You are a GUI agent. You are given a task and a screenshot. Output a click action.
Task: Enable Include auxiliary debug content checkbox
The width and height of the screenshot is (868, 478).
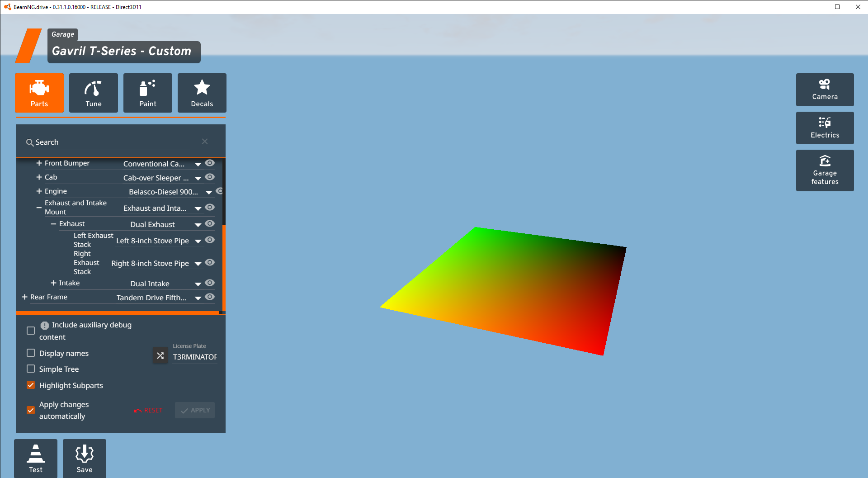coord(31,331)
